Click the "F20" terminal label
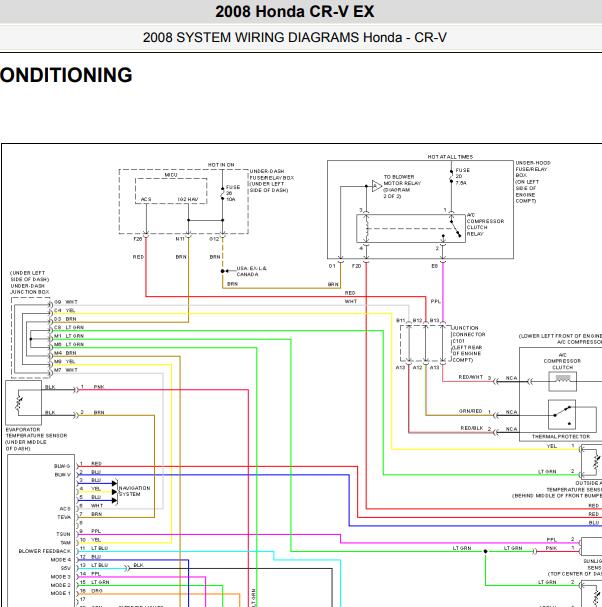The height and width of the screenshot is (607, 602). [357, 266]
